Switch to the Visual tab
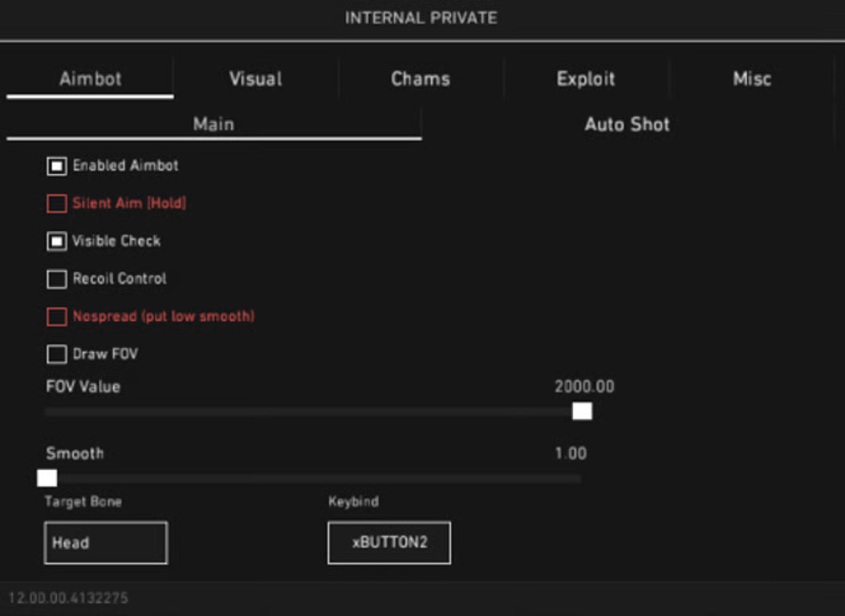Viewport: 845px width, 616px height. (x=254, y=78)
